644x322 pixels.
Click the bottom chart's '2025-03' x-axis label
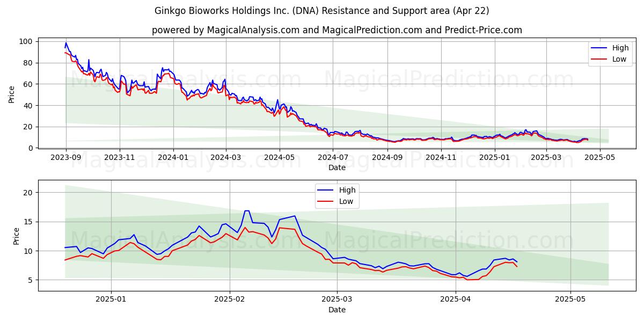click(x=338, y=300)
